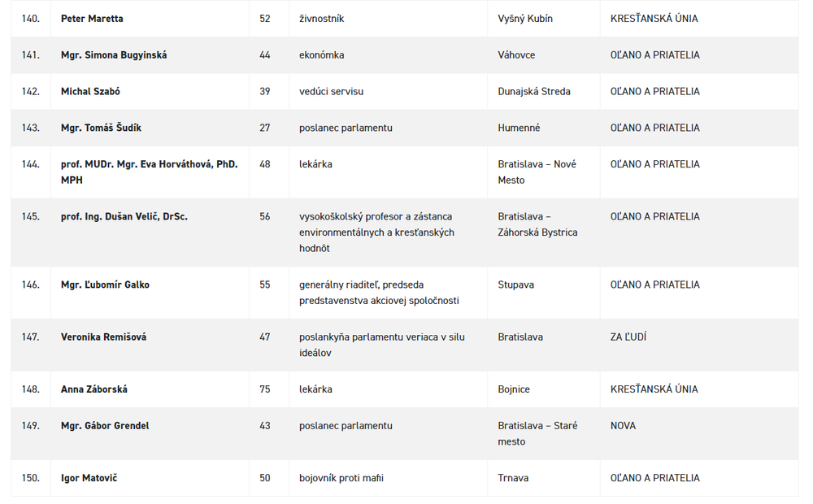The width and height of the screenshot is (813, 504).
Task: Click the name Anna Záborská
Action: pyautogui.click(x=94, y=389)
